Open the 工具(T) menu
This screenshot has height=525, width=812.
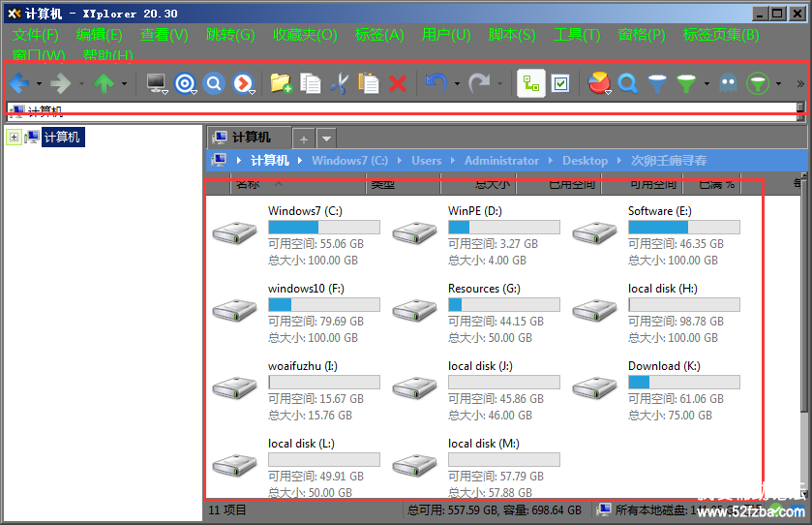577,35
